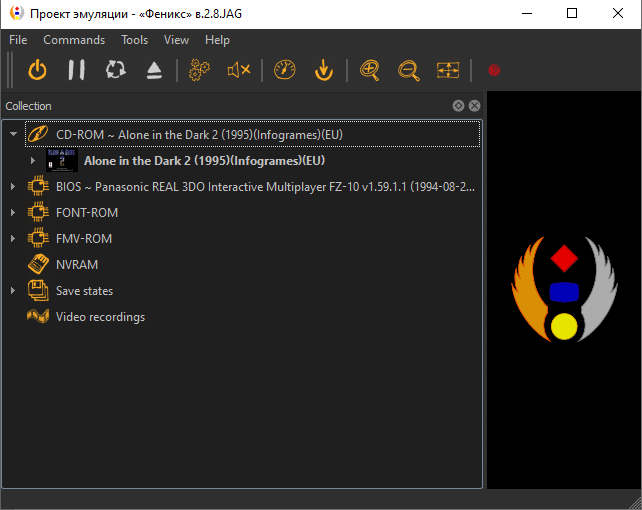Click the chip icon beside FONT-ROM

[38, 213]
